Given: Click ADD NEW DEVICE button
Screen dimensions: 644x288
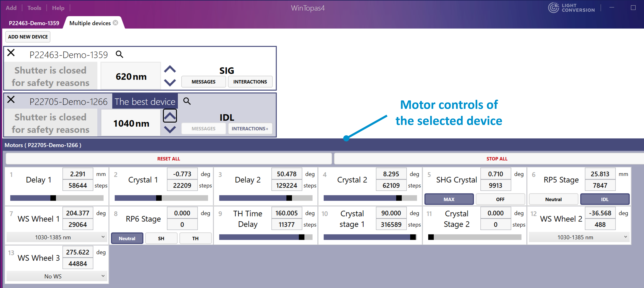Looking at the screenshot, I should pyautogui.click(x=28, y=37).
